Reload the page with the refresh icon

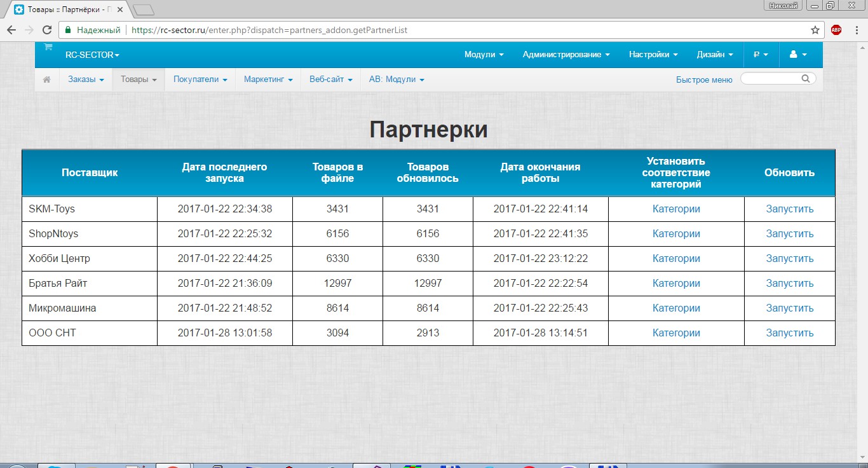[46, 30]
